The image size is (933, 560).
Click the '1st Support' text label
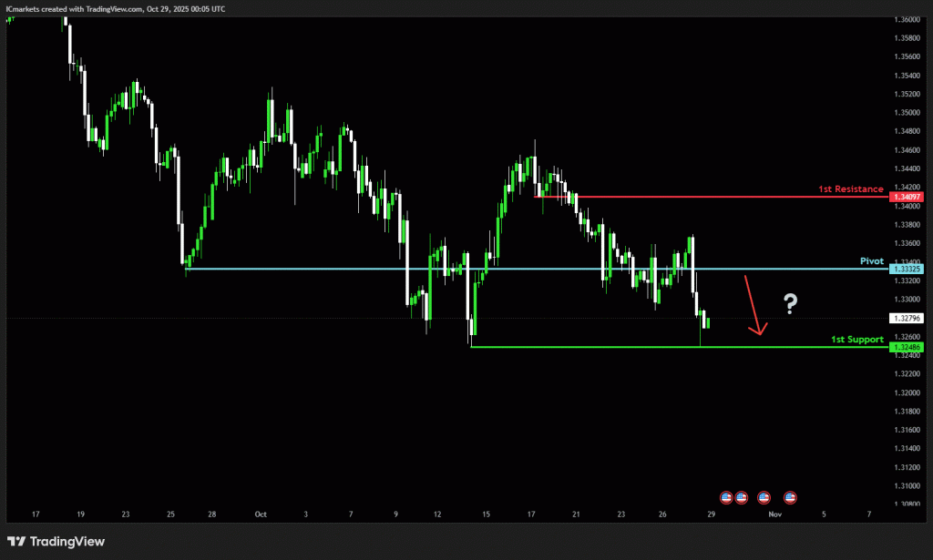(x=856, y=340)
